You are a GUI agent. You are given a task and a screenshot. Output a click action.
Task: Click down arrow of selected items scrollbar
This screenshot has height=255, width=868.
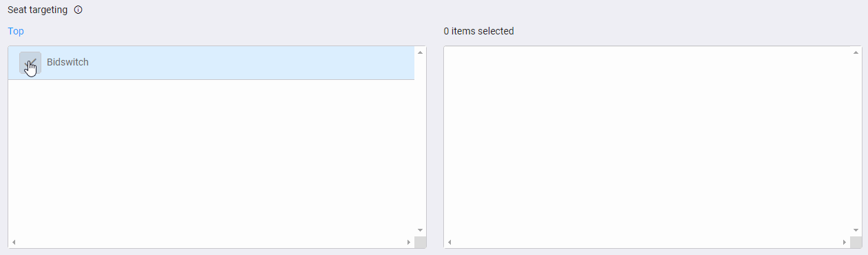click(856, 230)
